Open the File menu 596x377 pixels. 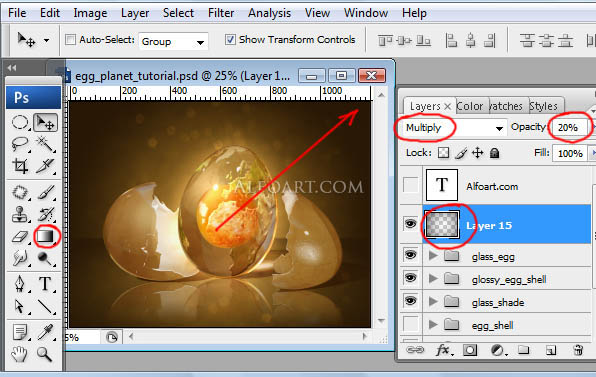pyautogui.click(x=17, y=13)
